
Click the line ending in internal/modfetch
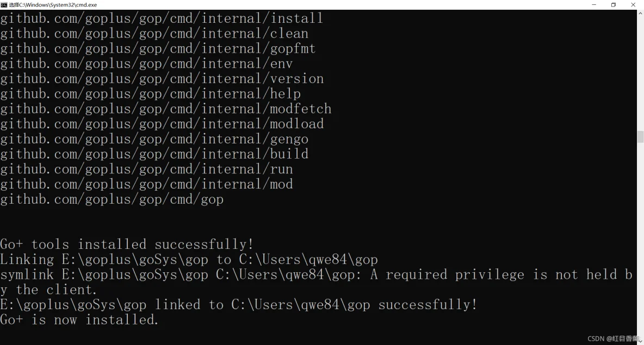point(165,109)
